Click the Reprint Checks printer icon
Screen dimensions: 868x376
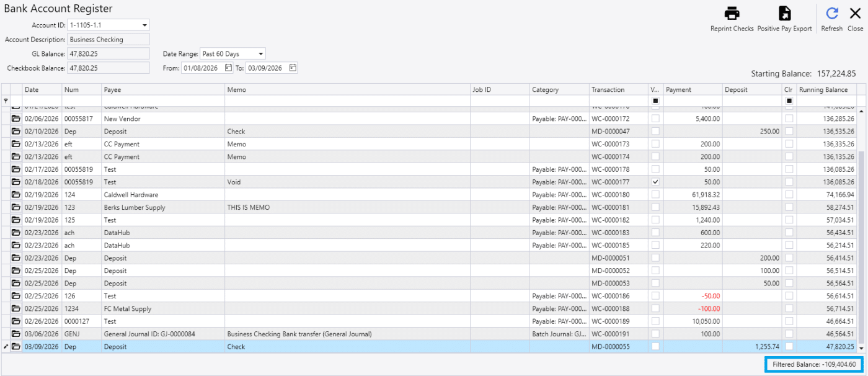click(732, 14)
